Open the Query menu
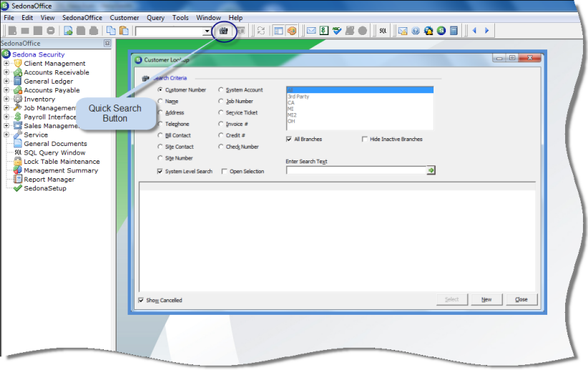The width and height of the screenshot is (588, 370). click(x=155, y=18)
